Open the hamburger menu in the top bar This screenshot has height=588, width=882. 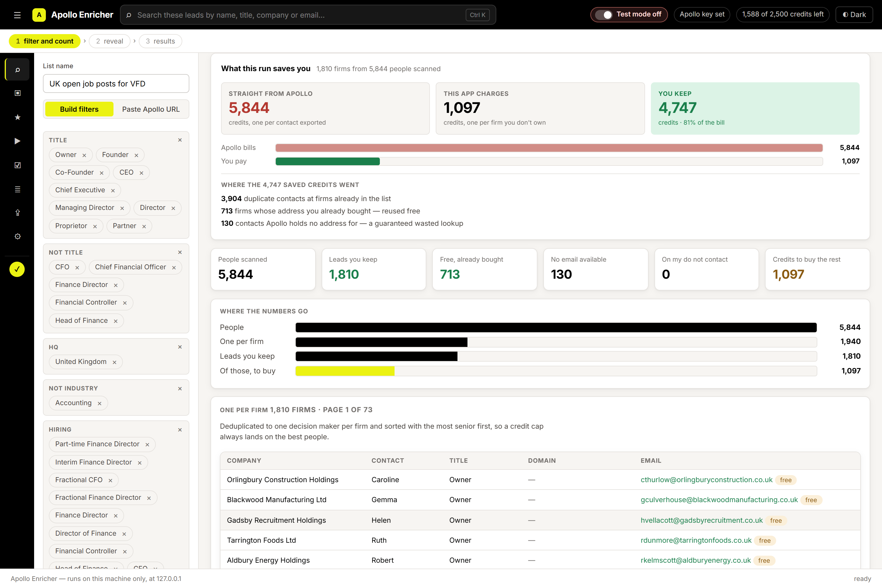[x=17, y=15]
